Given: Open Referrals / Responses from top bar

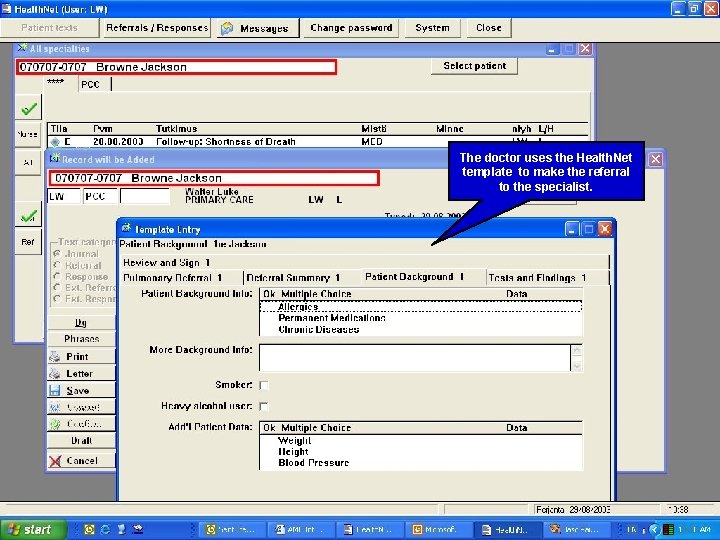Looking at the screenshot, I should (157, 28).
